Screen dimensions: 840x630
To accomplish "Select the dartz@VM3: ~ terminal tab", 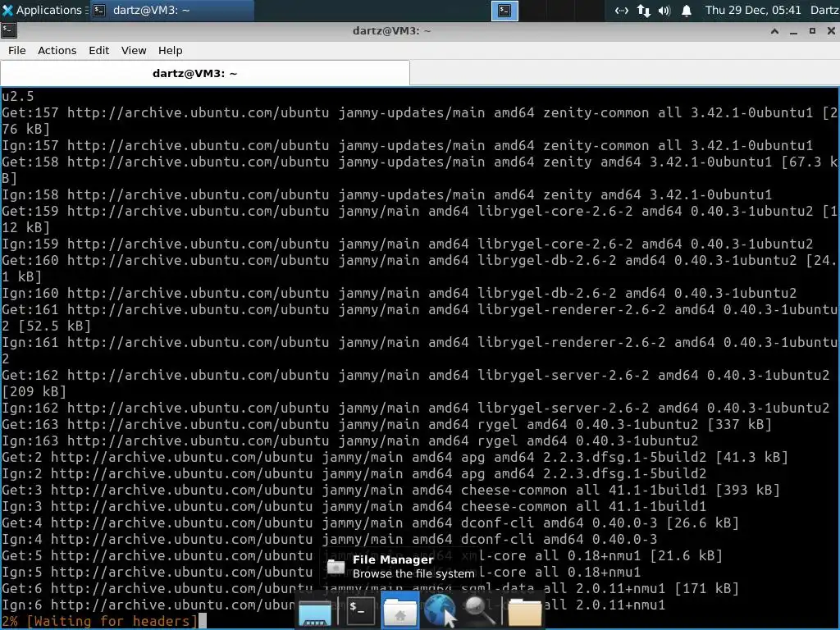I will pyautogui.click(x=205, y=73).
